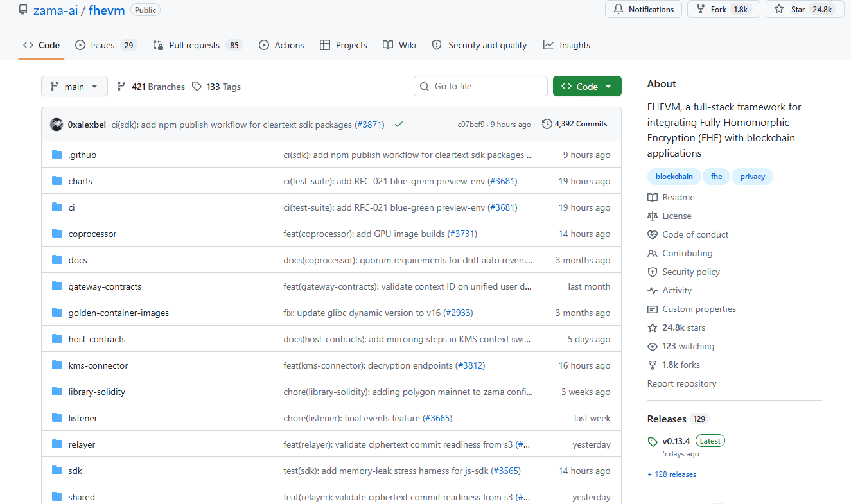This screenshot has height=504, width=851.
Task: Open the zama-ai organization link
Action: pyautogui.click(x=56, y=10)
